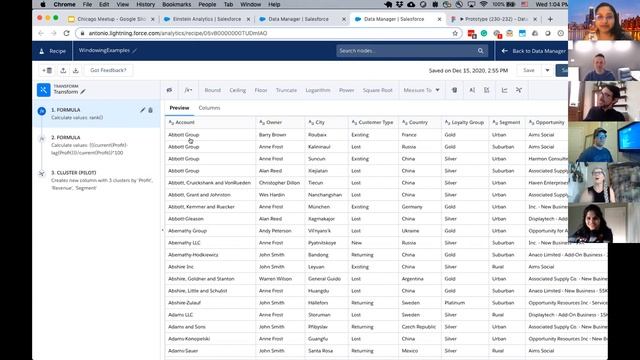This screenshot has width=640, height=360.
Task: Click the Wi-Fi status icon
Action: pos(484,4)
